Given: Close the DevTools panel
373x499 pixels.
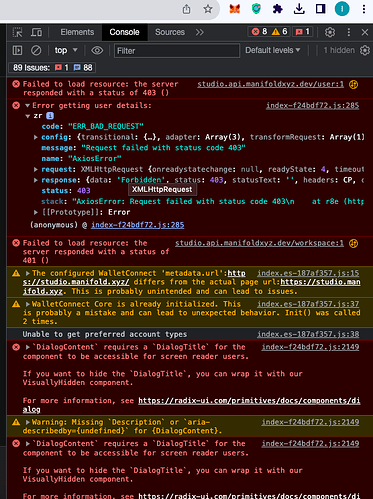Looking at the screenshot, I should [x=365, y=32].
